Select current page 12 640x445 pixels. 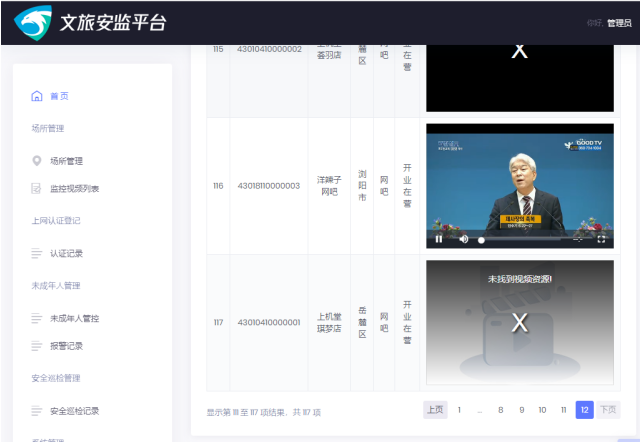[x=584, y=409]
